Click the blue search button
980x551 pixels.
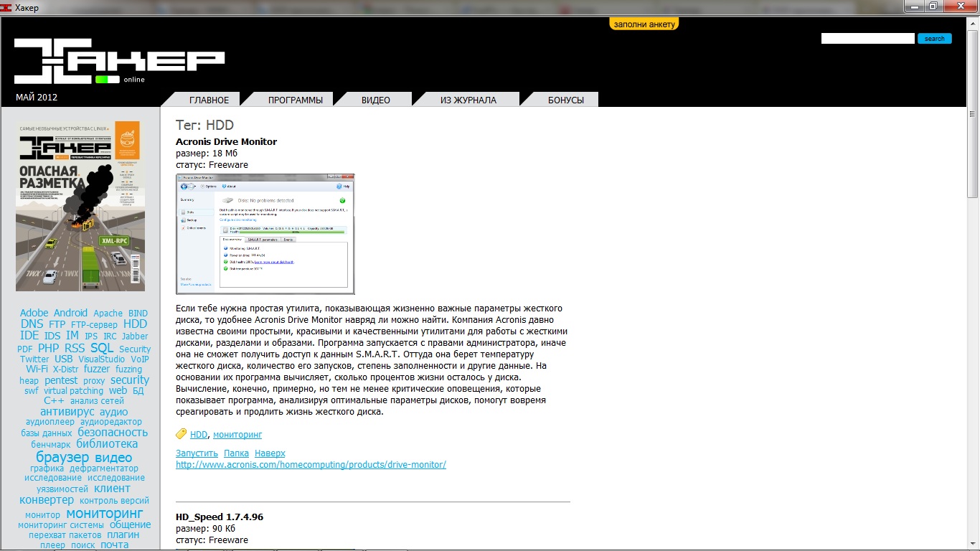click(x=934, y=39)
